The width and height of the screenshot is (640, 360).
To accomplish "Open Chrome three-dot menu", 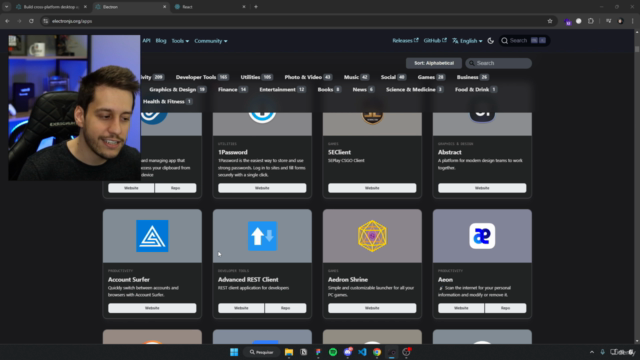I will 632,21.
